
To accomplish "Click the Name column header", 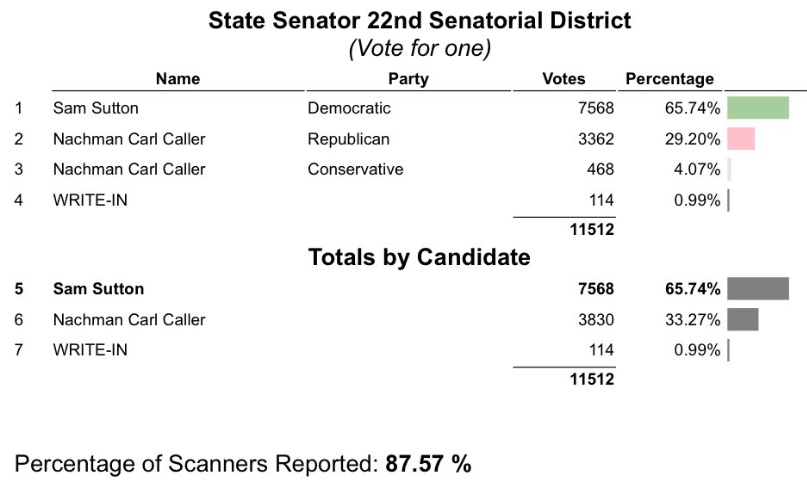I will 178,79.
